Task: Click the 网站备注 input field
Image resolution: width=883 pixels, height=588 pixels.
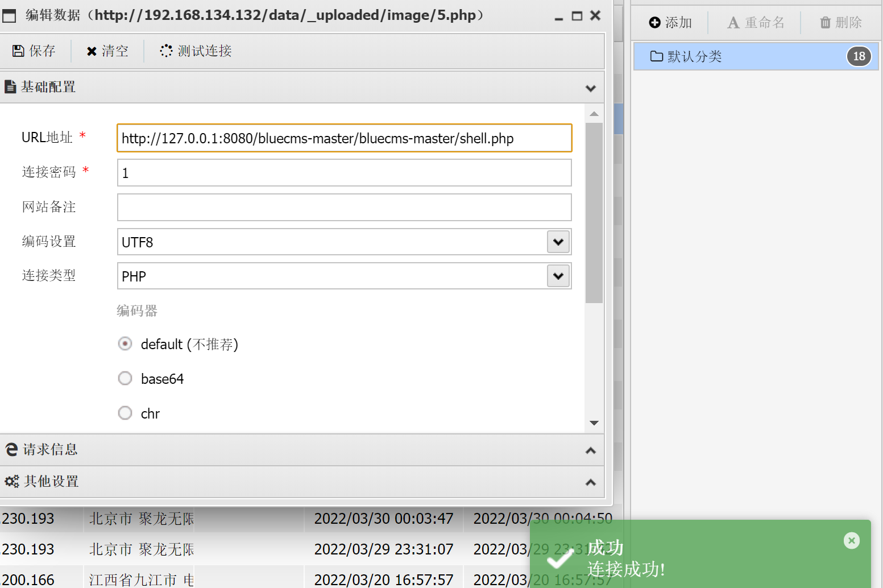Action: tap(344, 208)
